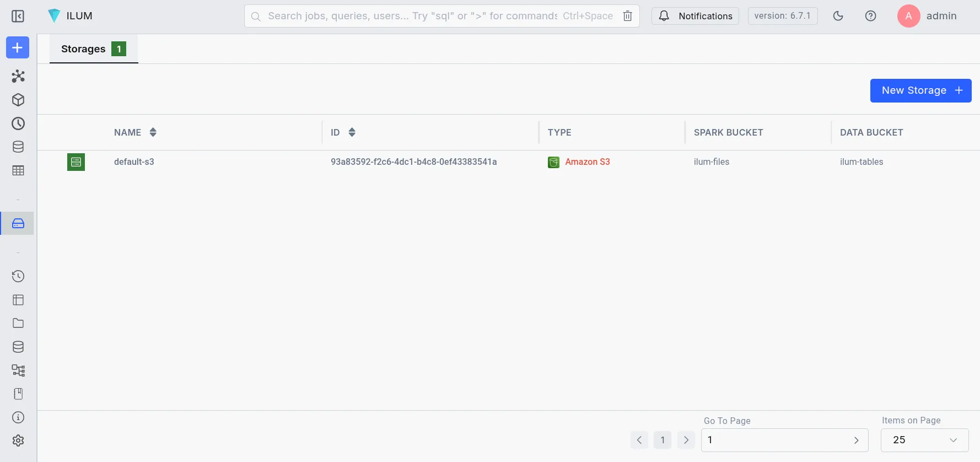Viewport: 980px width, 462px height.
Task: Click the version 6.7.1 badge
Action: 783,16
